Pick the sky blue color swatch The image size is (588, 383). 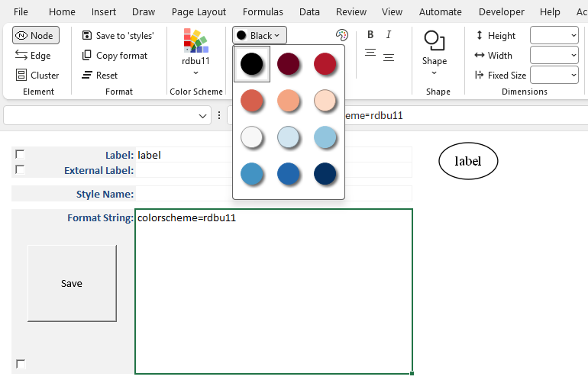click(x=325, y=137)
